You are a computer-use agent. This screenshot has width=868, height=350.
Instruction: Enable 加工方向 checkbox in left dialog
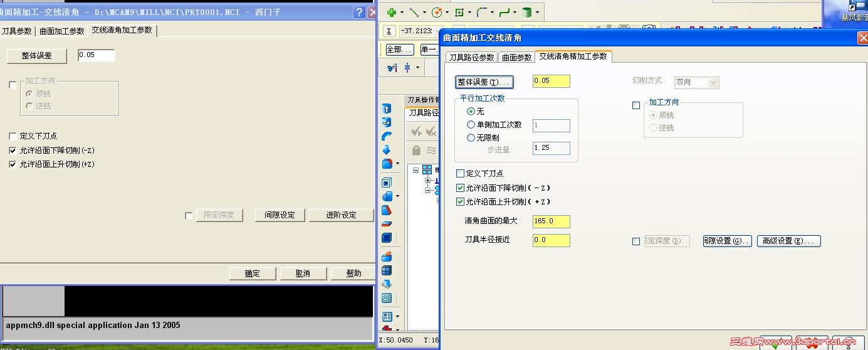13,85
